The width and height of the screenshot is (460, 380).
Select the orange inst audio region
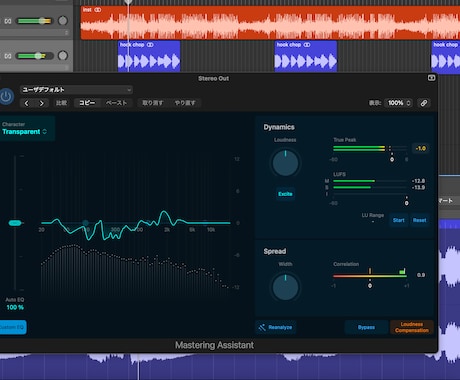pyautogui.click(x=270, y=23)
